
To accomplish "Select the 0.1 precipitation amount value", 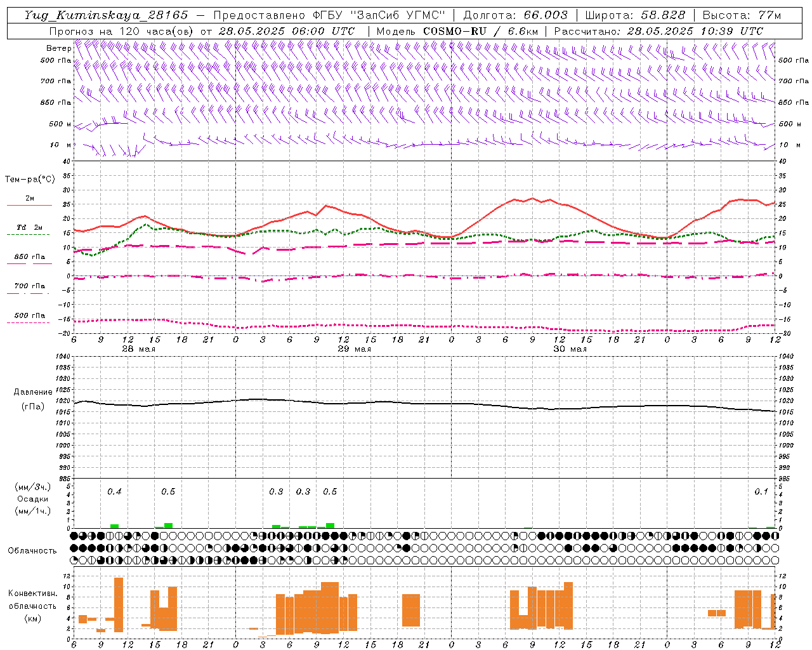I will (761, 492).
